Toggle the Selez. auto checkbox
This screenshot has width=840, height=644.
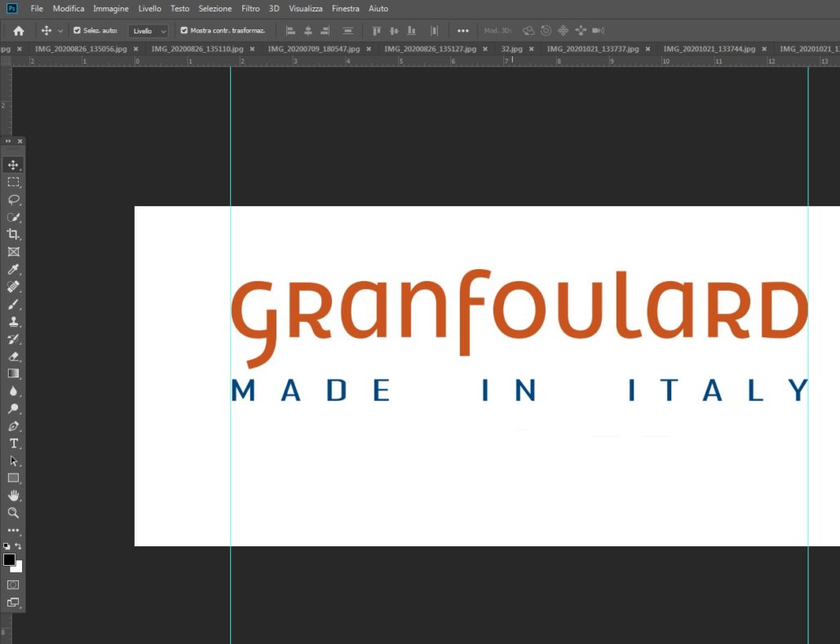coord(77,30)
